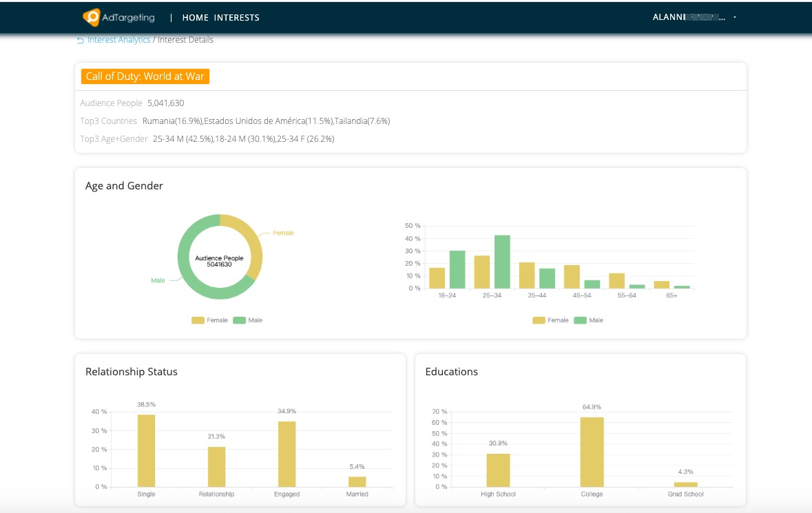Follow the Interest Analytics breadcrumb link

point(118,40)
